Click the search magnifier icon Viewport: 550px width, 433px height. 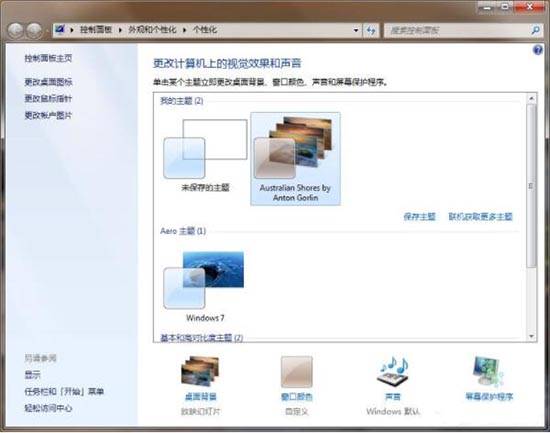536,30
